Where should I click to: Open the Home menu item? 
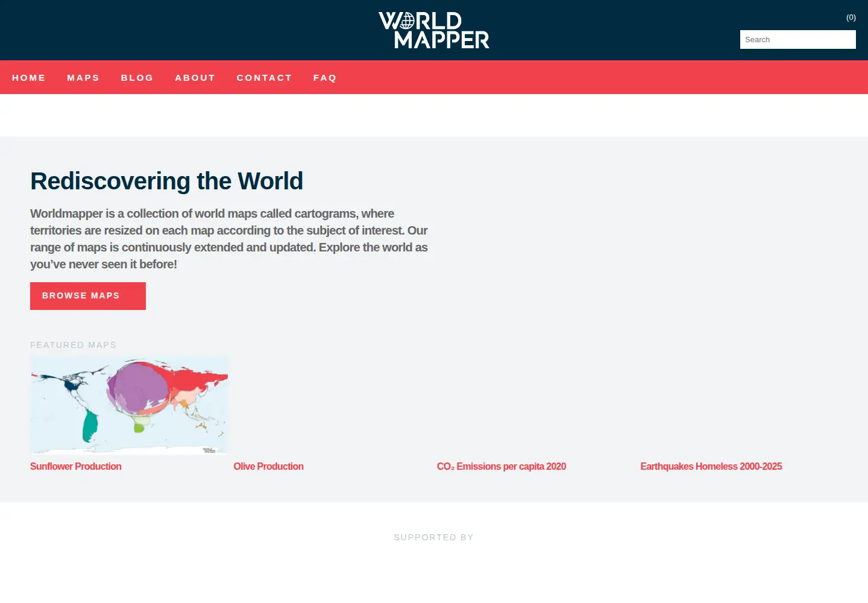29,78
